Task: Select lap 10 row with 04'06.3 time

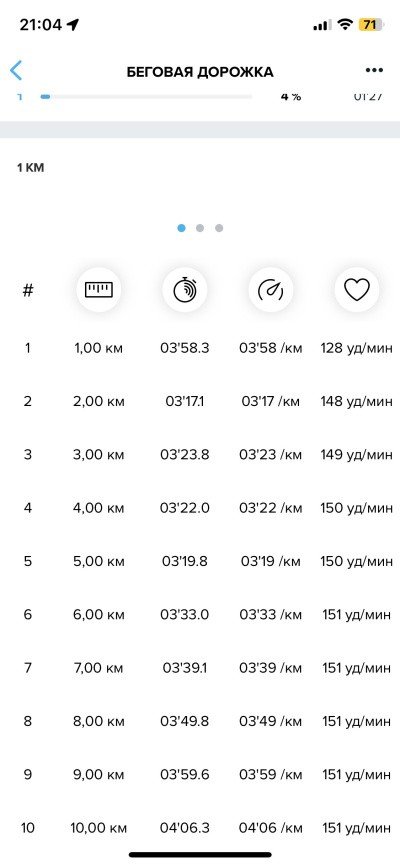Action: (200, 828)
